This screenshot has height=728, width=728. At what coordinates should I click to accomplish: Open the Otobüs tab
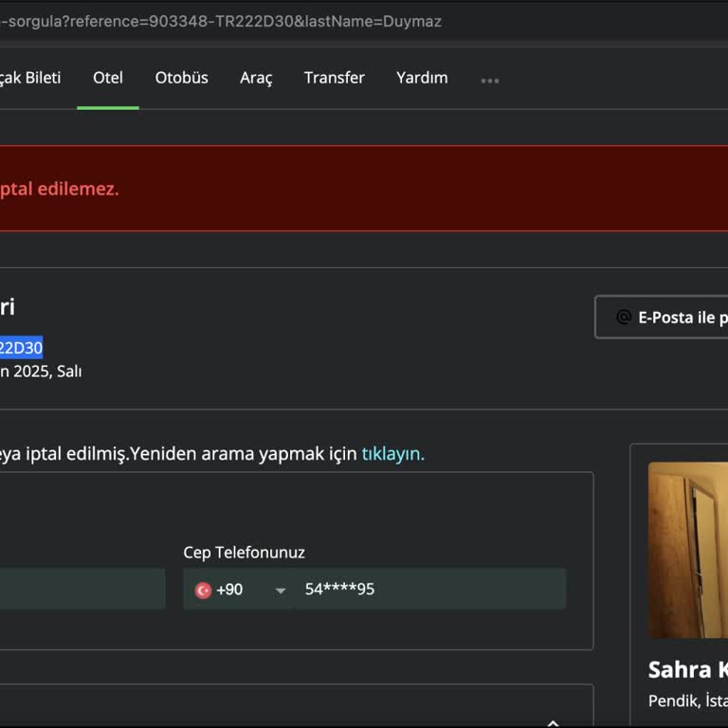pyautogui.click(x=181, y=78)
